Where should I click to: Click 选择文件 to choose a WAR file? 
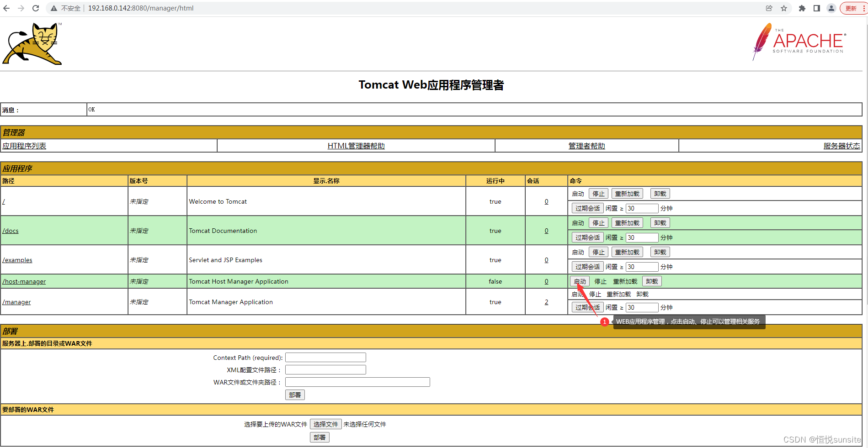tap(325, 424)
